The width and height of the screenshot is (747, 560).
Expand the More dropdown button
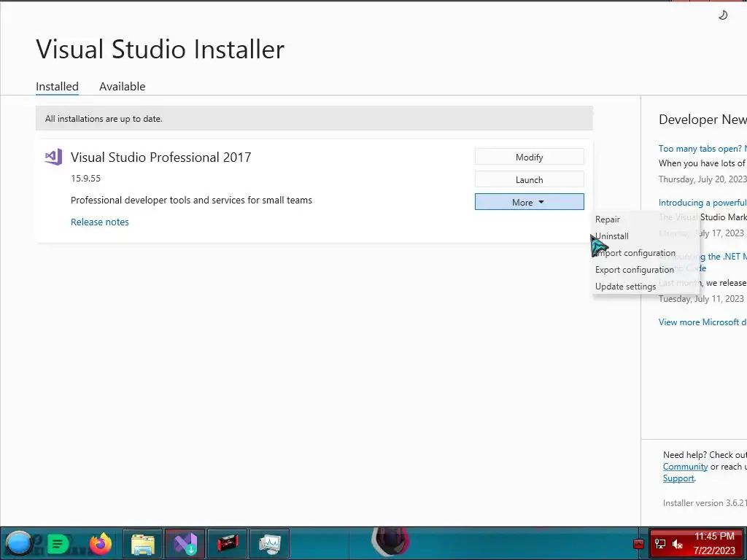pos(530,202)
